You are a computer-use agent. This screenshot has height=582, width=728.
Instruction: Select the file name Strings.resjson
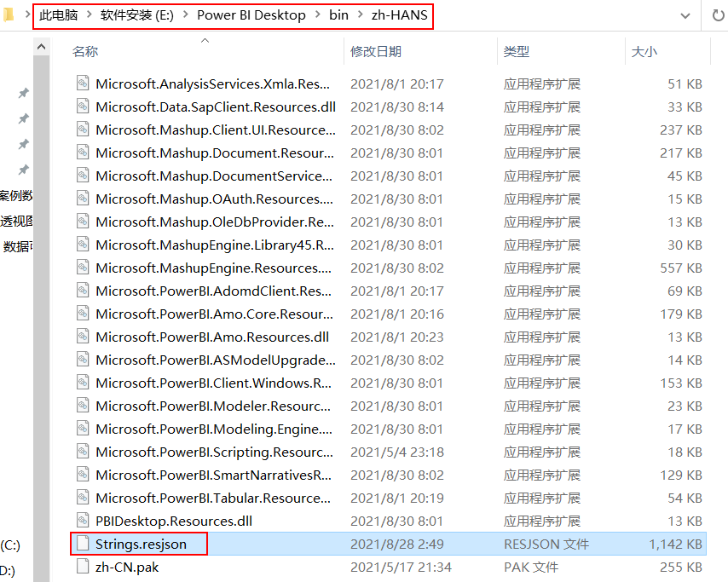[x=142, y=544]
